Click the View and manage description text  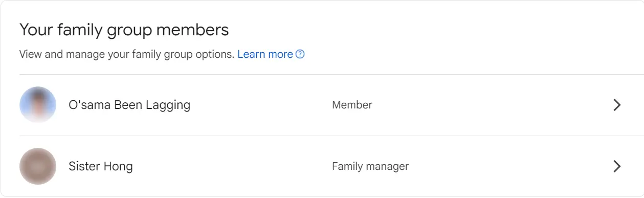coord(127,54)
